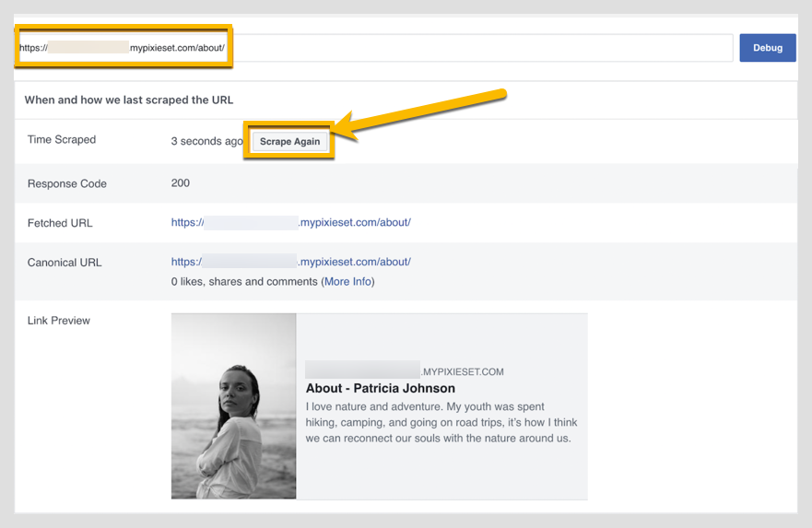Click the '0 likes, shares and comments' text
The image size is (812, 528).
click(x=244, y=282)
